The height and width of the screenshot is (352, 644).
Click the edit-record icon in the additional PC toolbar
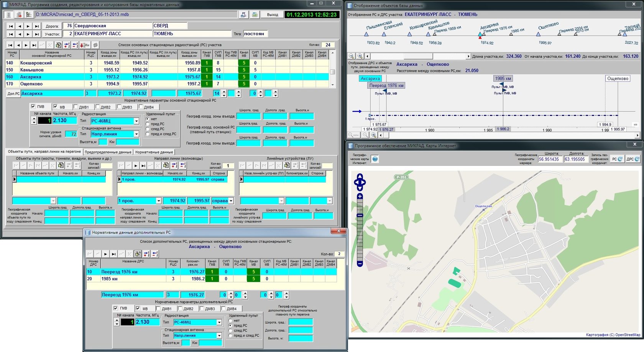pyautogui.click(x=138, y=254)
